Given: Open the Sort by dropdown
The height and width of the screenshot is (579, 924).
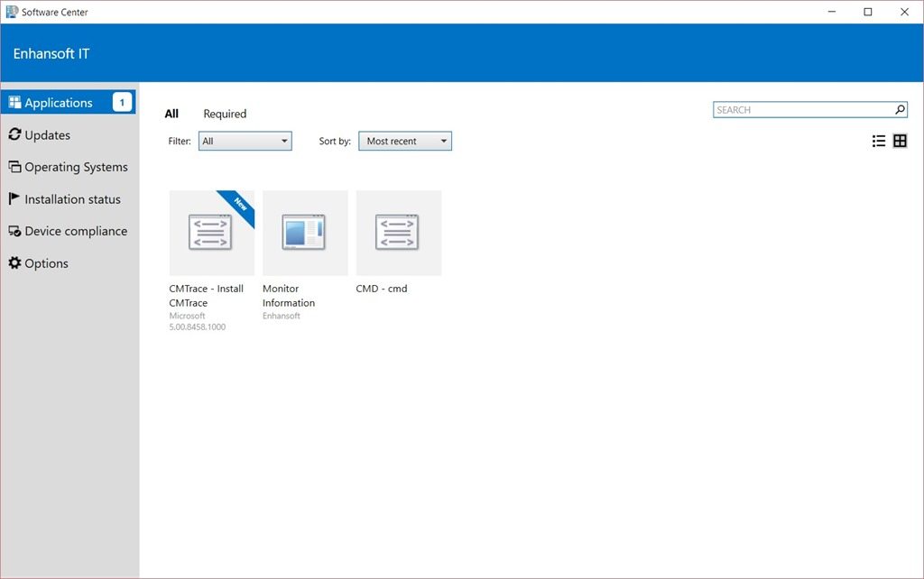Looking at the screenshot, I should [405, 141].
